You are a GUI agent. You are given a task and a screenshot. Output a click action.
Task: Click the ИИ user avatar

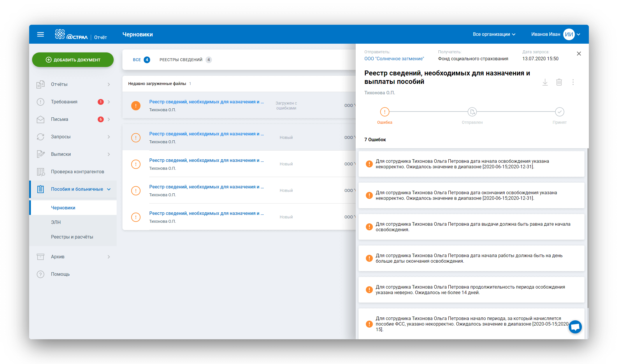pos(569,34)
